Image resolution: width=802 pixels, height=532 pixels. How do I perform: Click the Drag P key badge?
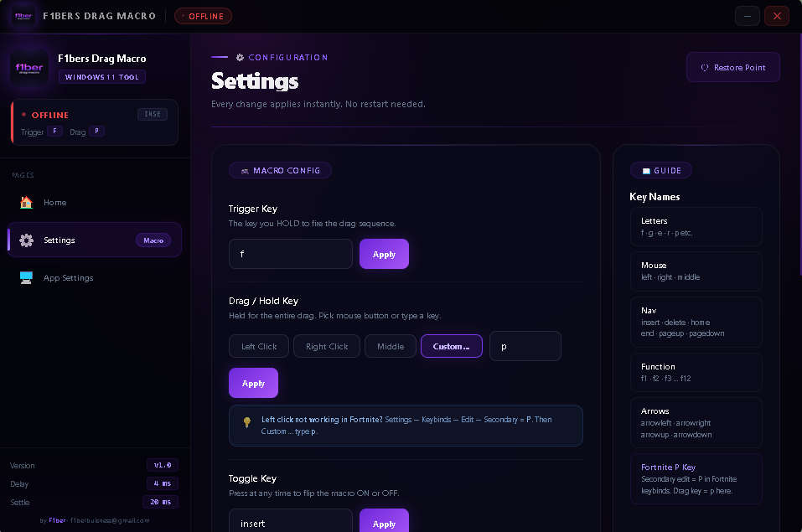tap(96, 132)
